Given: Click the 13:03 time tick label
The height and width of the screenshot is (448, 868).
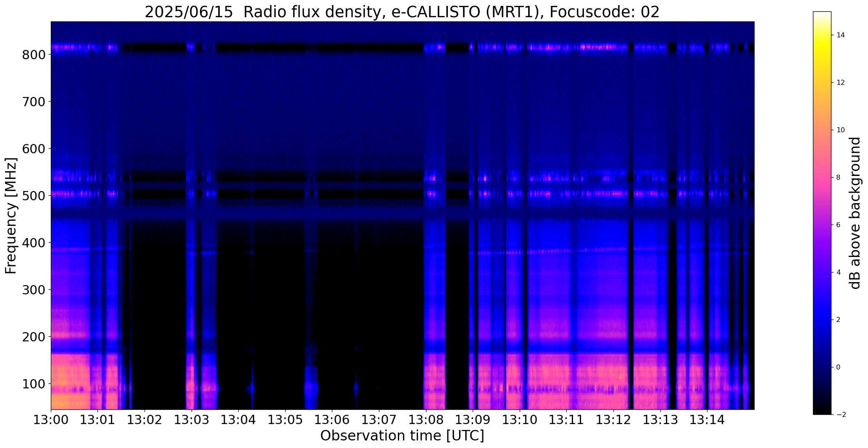Looking at the screenshot, I should pyautogui.click(x=192, y=420).
